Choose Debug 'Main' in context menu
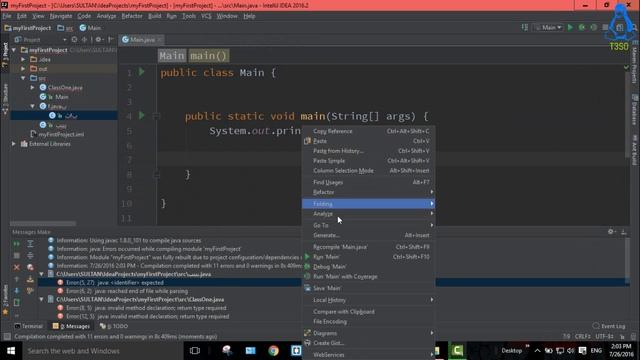The height and width of the screenshot is (360, 640). (368, 267)
